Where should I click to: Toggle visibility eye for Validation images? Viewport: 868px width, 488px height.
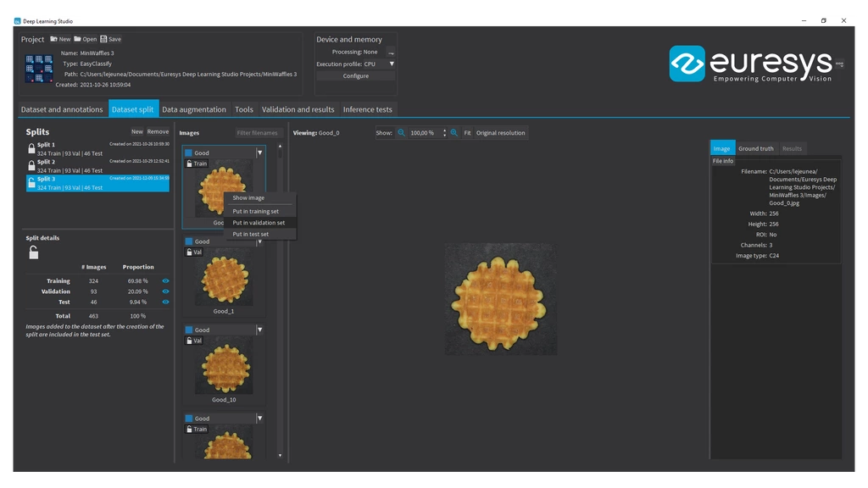click(x=165, y=291)
